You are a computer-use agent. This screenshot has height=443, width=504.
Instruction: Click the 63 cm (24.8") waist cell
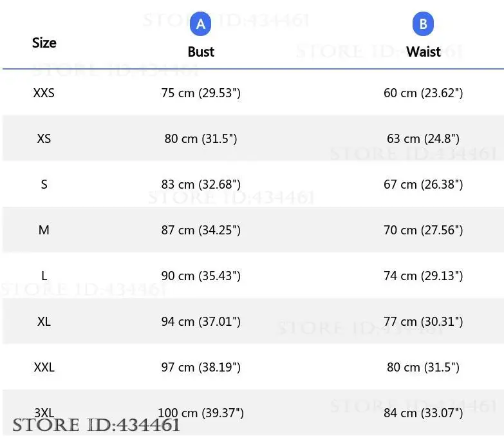pyautogui.click(x=423, y=138)
